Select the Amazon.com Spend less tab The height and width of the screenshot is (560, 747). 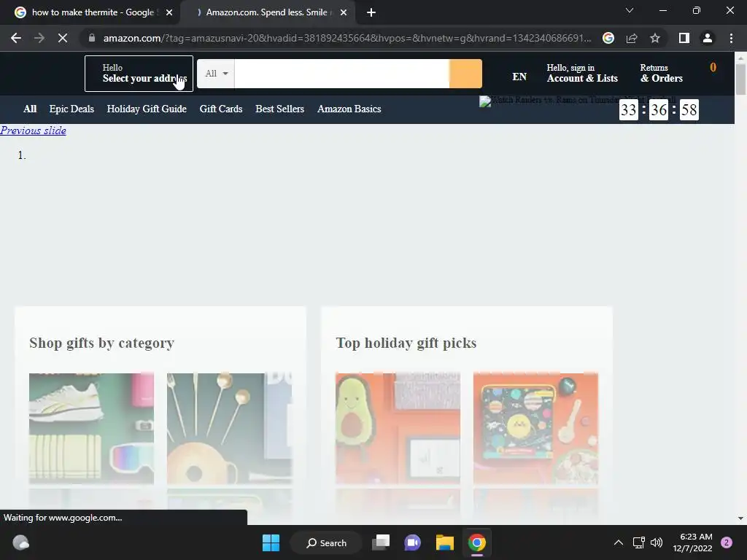[x=267, y=12]
